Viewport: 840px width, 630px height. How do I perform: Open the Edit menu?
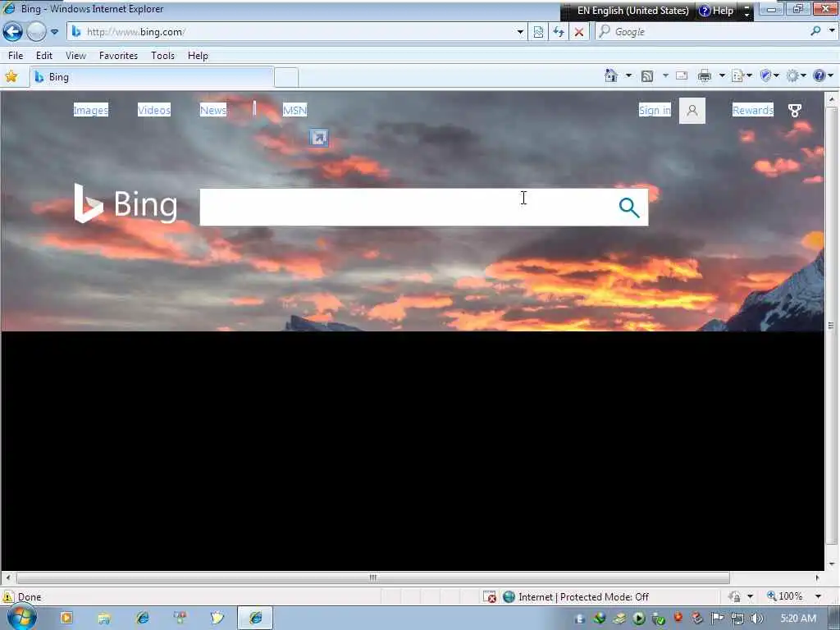tap(44, 56)
